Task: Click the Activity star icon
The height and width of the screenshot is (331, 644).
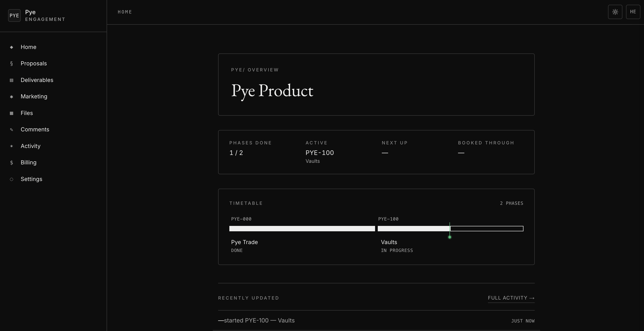Action: pos(11,146)
